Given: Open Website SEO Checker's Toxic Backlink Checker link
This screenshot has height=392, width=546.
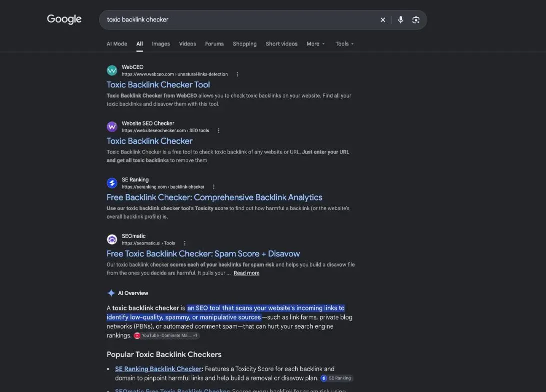Looking at the screenshot, I should 149,141.
